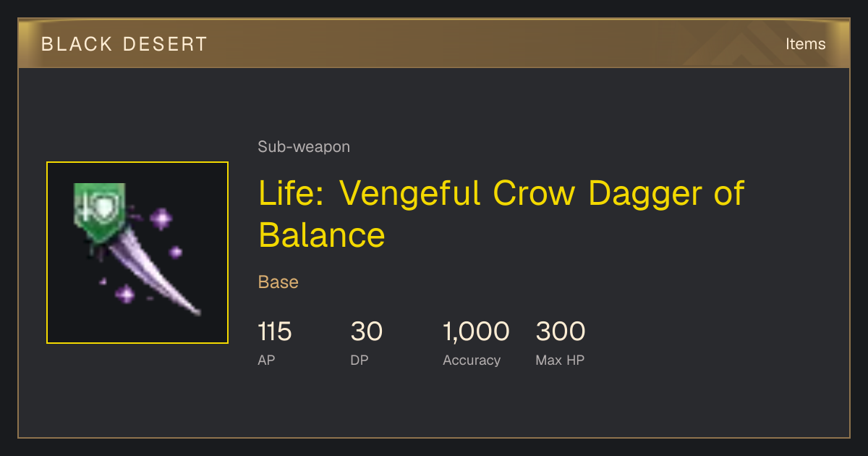
Task: Click the 30 DP value
Action: tap(367, 332)
